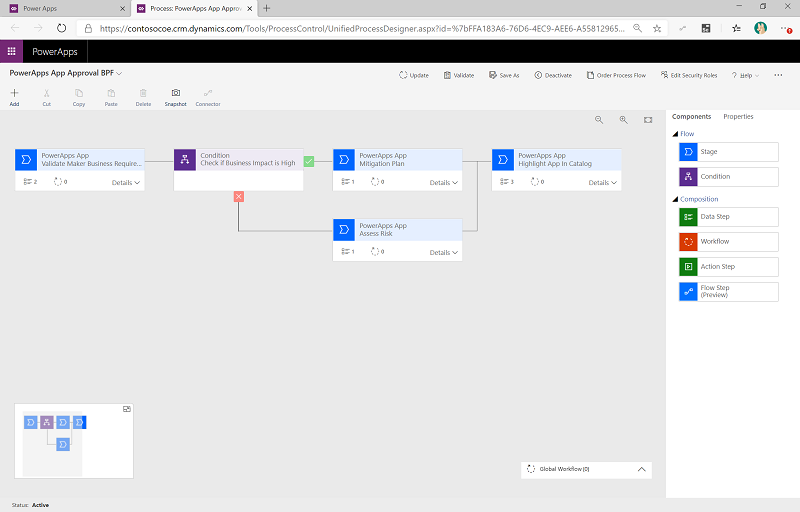
Task: Click the Update button
Action: pyautogui.click(x=414, y=75)
